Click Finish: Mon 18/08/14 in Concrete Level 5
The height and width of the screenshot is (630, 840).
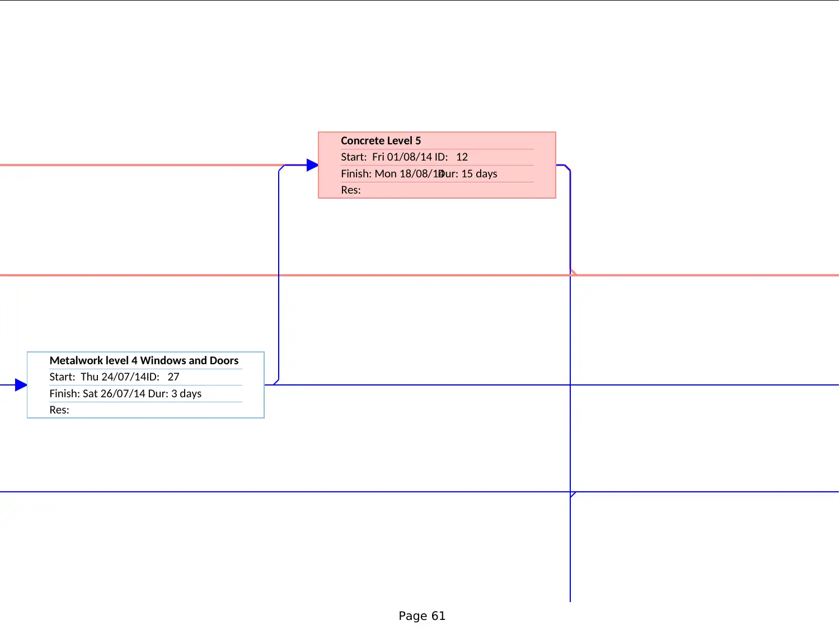click(392, 174)
